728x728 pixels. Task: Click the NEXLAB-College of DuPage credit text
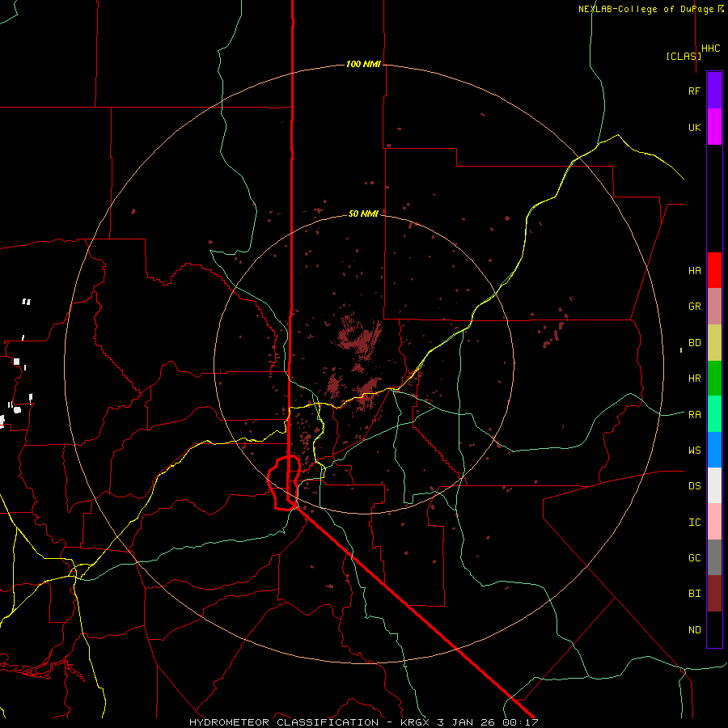(x=651, y=9)
